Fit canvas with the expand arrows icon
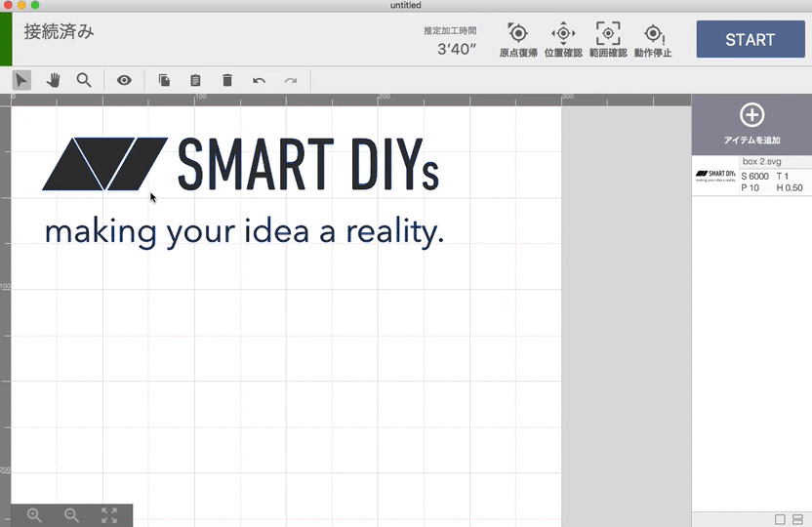The image size is (812, 527). point(109,515)
